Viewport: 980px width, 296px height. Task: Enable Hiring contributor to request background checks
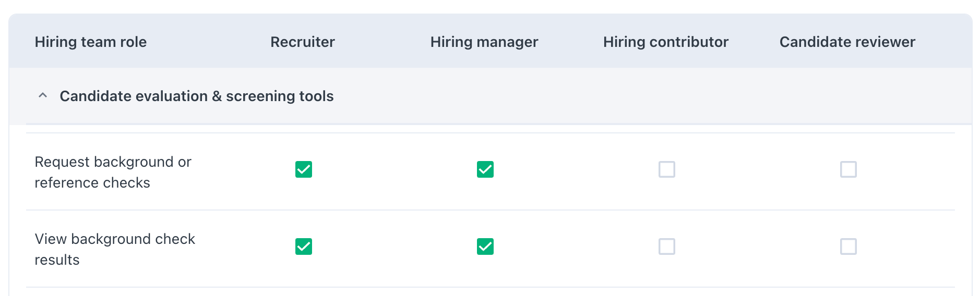[x=667, y=169]
